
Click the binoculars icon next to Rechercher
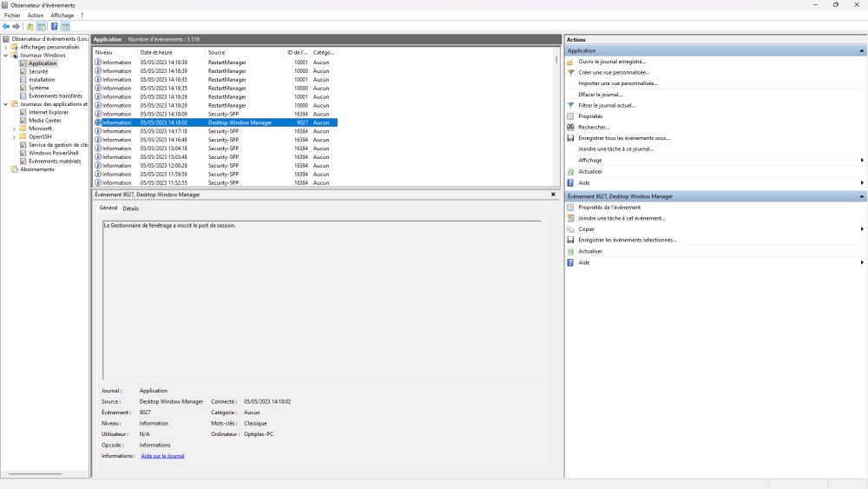click(570, 127)
